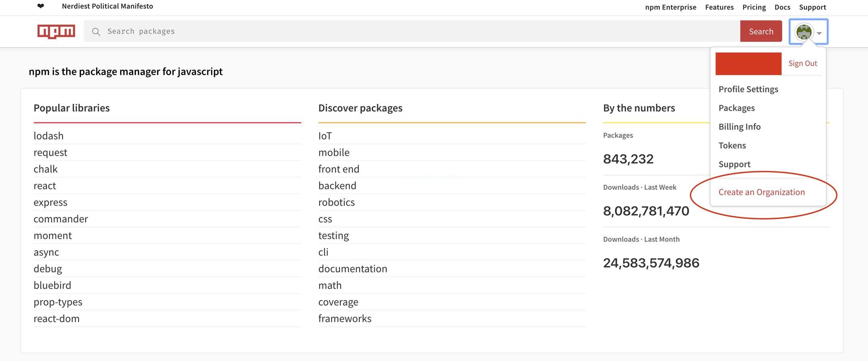Viewport: 868px width, 361px height.
Task: Click the magnifying glass search icon
Action: coord(96,32)
